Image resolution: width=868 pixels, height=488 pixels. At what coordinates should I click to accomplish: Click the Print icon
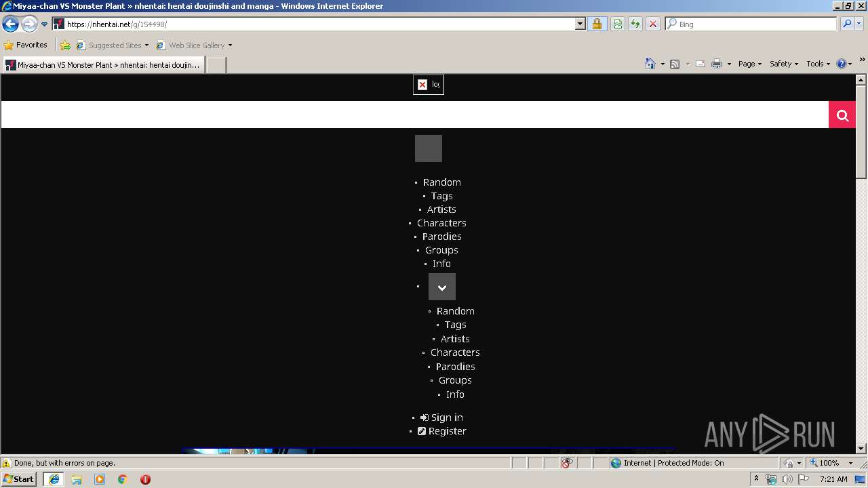pyautogui.click(x=717, y=64)
